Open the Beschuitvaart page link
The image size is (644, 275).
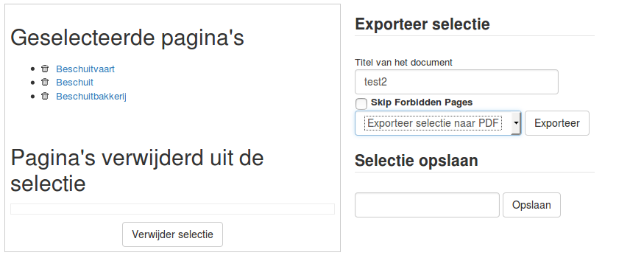coord(85,69)
